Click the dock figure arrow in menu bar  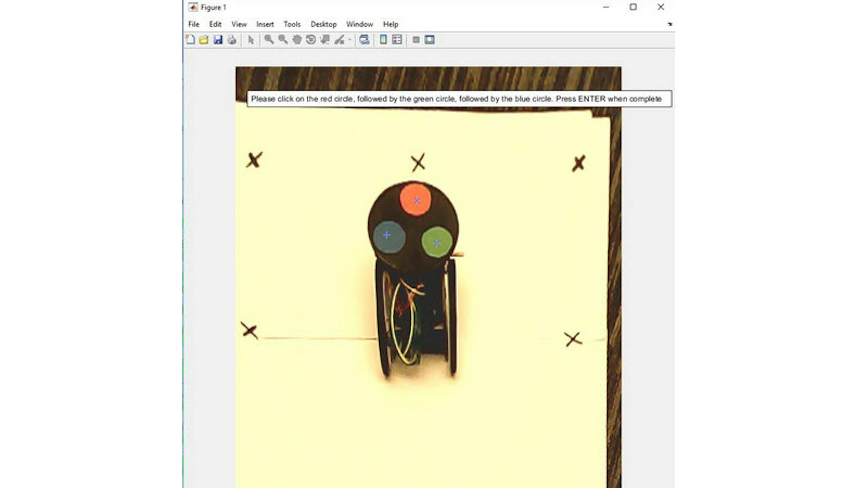pos(670,24)
